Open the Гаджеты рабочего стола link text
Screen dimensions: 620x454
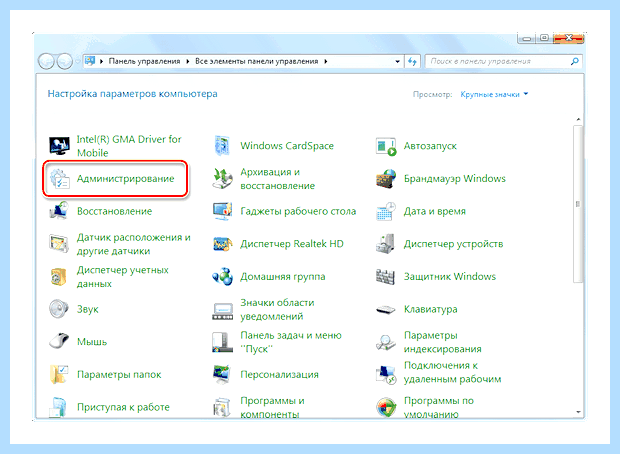298,211
